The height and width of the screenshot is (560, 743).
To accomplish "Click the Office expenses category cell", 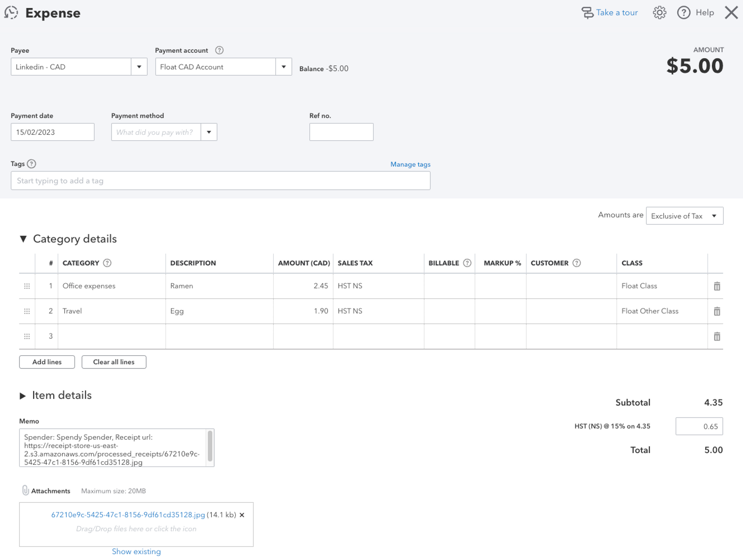I will [x=111, y=286].
